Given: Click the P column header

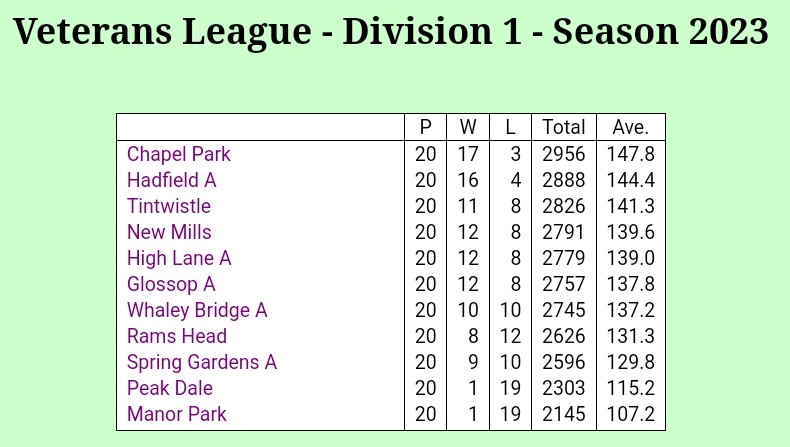Looking at the screenshot, I should (425, 127).
